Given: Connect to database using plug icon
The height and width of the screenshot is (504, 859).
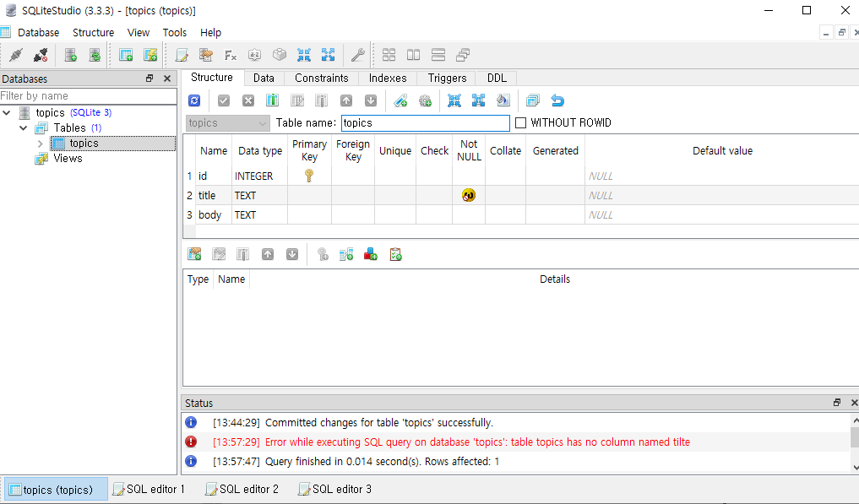Looking at the screenshot, I should coord(16,55).
